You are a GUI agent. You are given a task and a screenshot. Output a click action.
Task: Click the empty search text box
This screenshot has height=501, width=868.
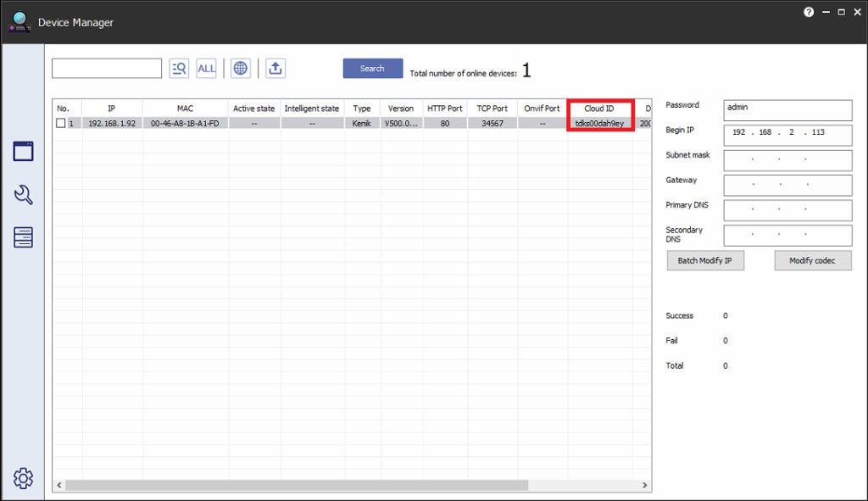107,69
